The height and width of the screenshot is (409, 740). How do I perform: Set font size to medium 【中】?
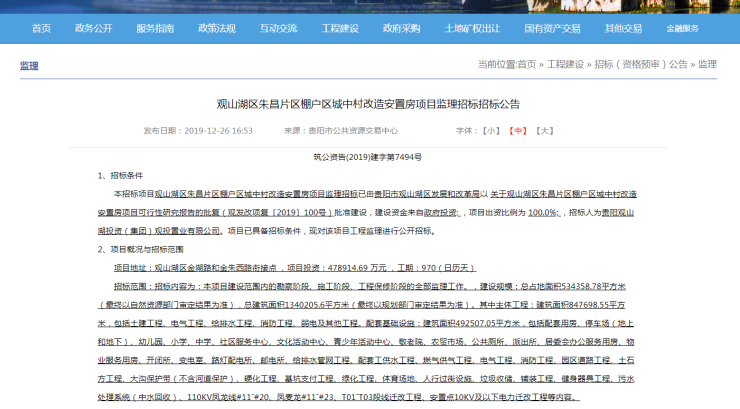pyautogui.click(x=517, y=130)
